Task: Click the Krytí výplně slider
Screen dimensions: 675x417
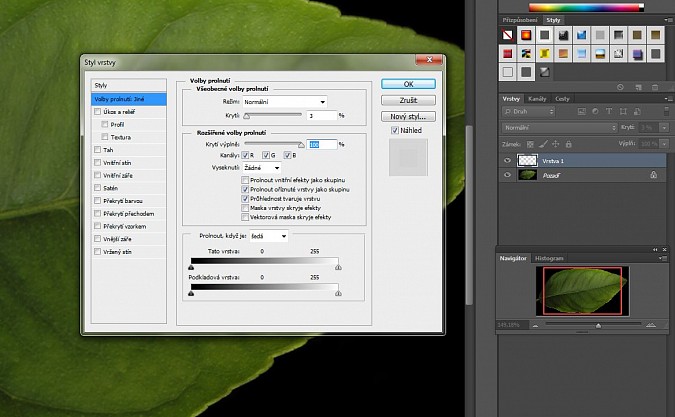Action: (274, 144)
